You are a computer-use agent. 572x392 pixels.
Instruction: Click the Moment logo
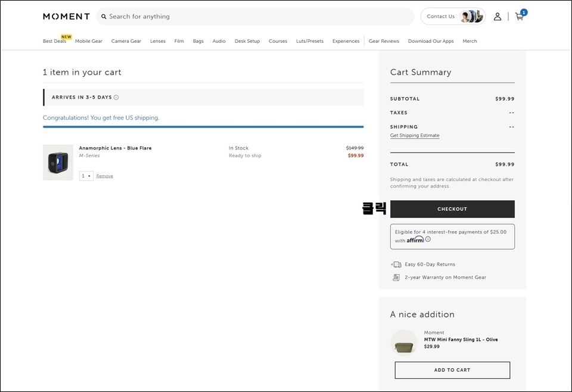[66, 17]
